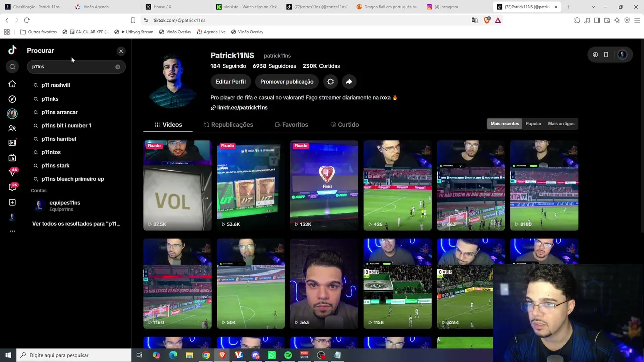
Task: Click the sidebar search magnifier icon
Action: tap(12, 67)
